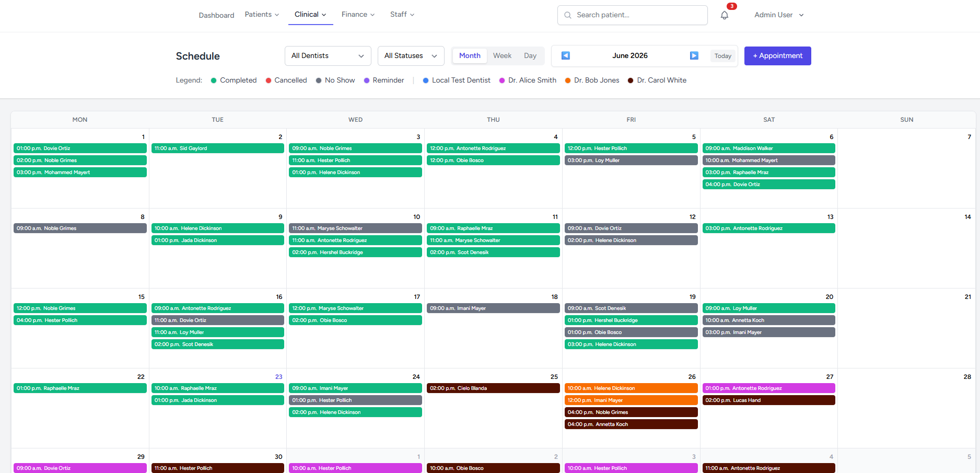Image resolution: width=980 pixels, height=473 pixels.
Task: Jump to Today
Action: (x=723, y=56)
